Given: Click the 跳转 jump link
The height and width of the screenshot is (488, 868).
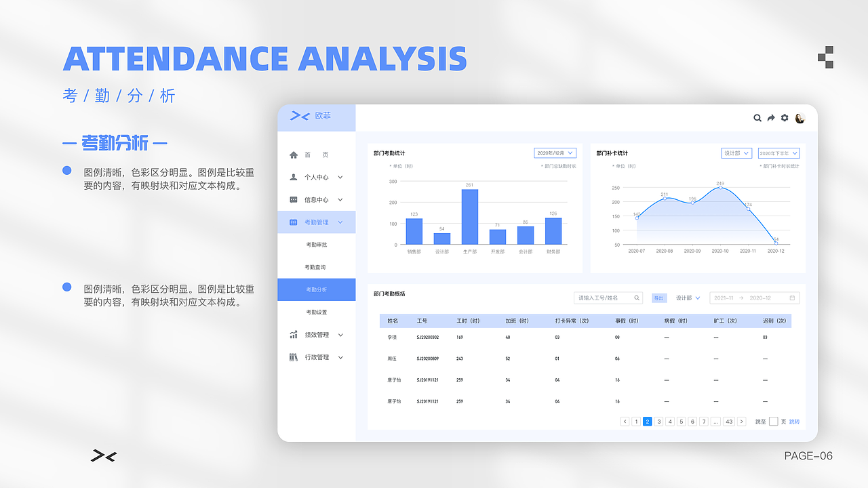Looking at the screenshot, I should pyautogui.click(x=794, y=422).
